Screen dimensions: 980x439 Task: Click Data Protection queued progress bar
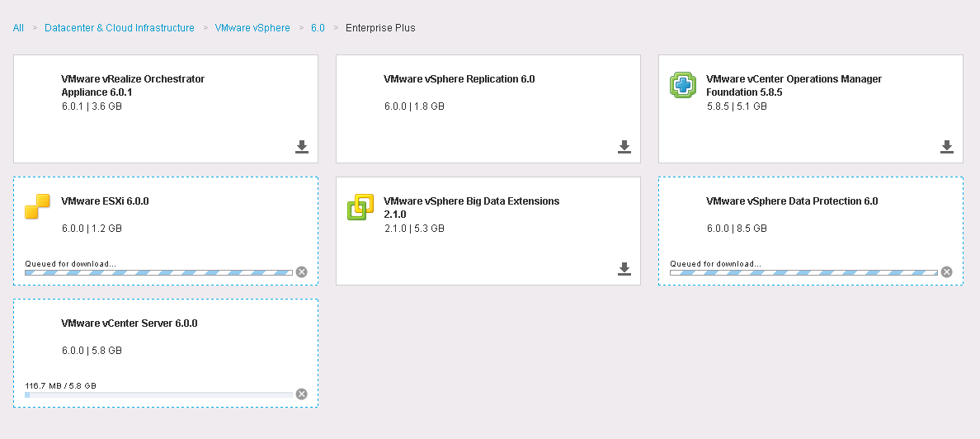tap(803, 272)
